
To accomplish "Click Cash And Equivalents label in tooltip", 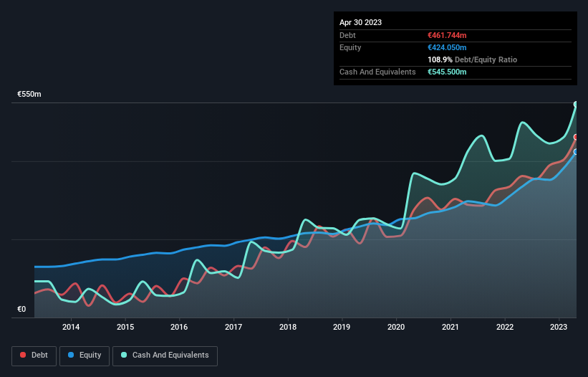I will (x=377, y=72).
